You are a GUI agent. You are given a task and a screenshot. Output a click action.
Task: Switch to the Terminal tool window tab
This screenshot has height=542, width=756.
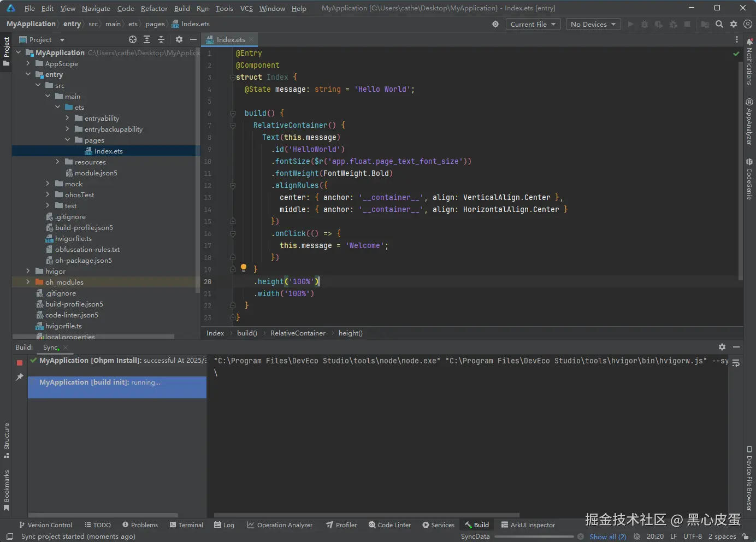(x=186, y=525)
